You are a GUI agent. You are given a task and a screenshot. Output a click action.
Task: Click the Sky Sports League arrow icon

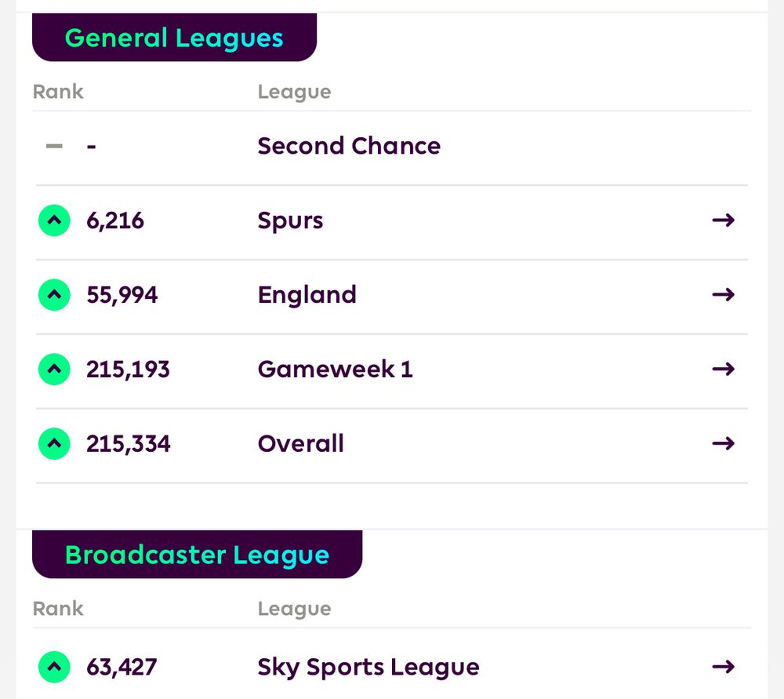pyautogui.click(x=723, y=667)
